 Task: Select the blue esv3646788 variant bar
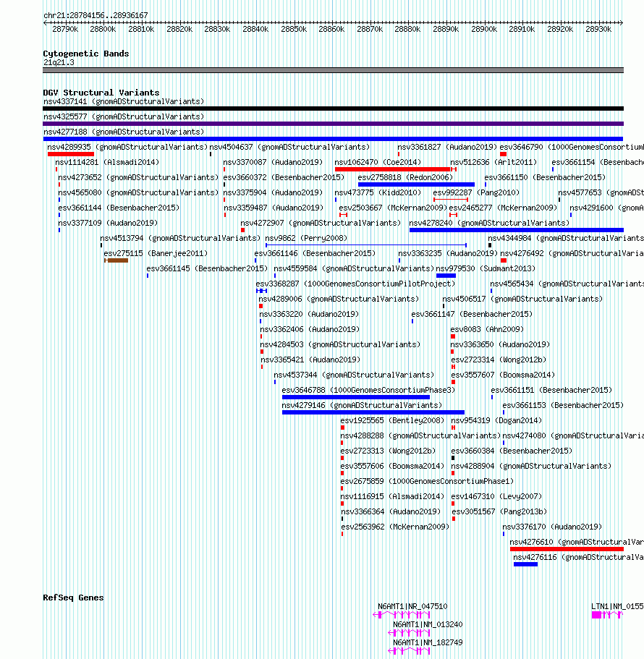coord(356,397)
